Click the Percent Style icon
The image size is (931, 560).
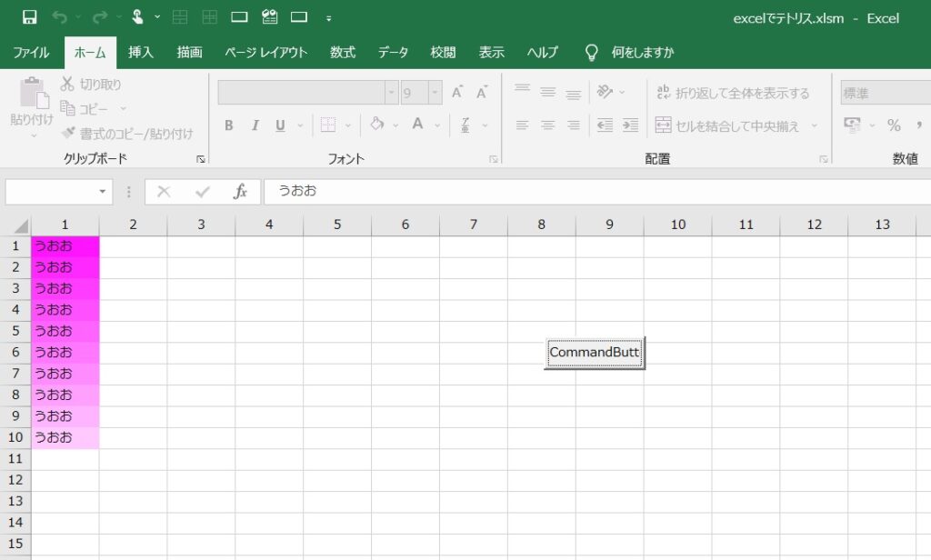point(894,125)
